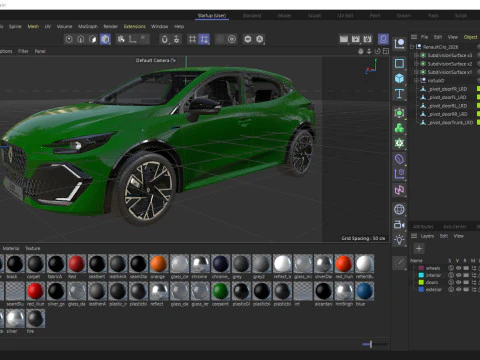Toggle visibility eye of interior layer
Image resolution: width=480 pixels, height=360 pixels.
459,275
